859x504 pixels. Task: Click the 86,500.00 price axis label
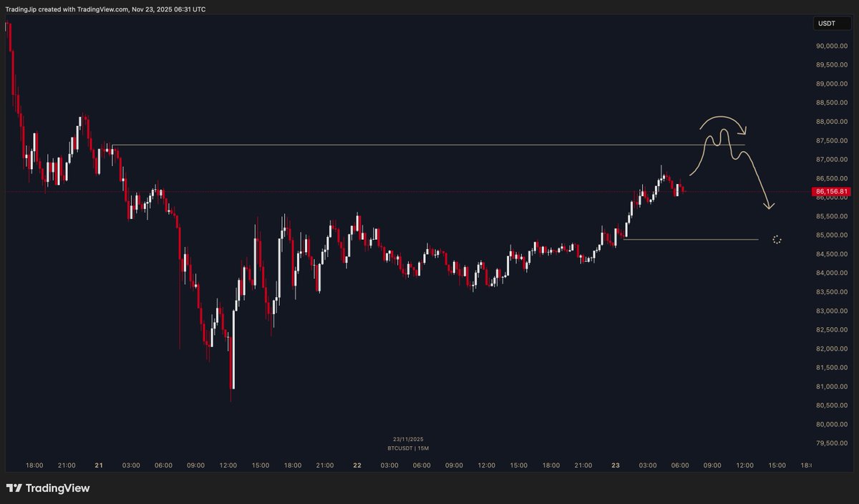click(x=830, y=178)
